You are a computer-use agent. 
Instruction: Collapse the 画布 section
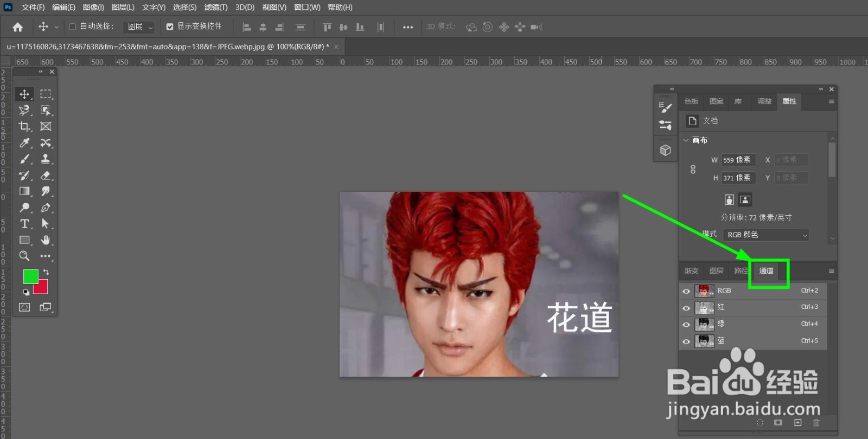pyautogui.click(x=686, y=140)
